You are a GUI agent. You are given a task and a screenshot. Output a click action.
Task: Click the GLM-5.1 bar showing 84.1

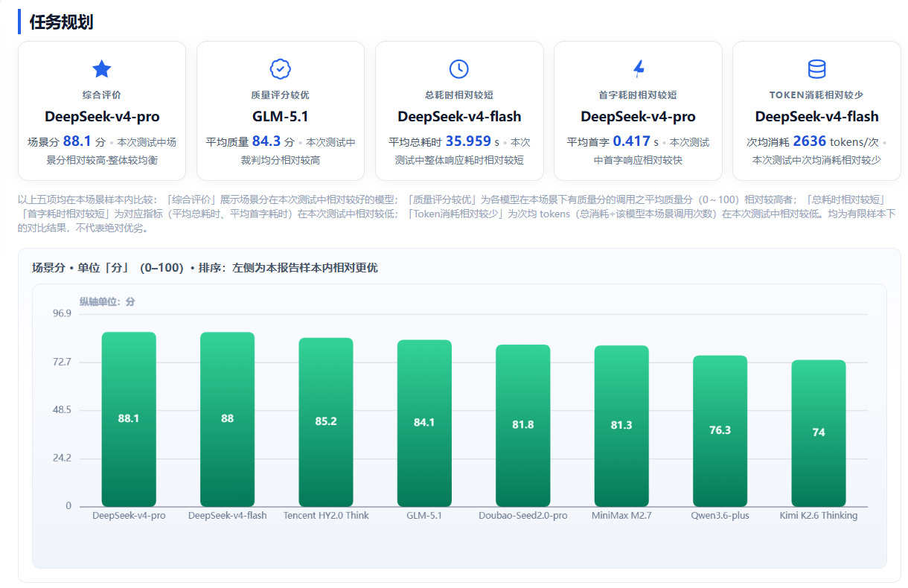[424, 423]
